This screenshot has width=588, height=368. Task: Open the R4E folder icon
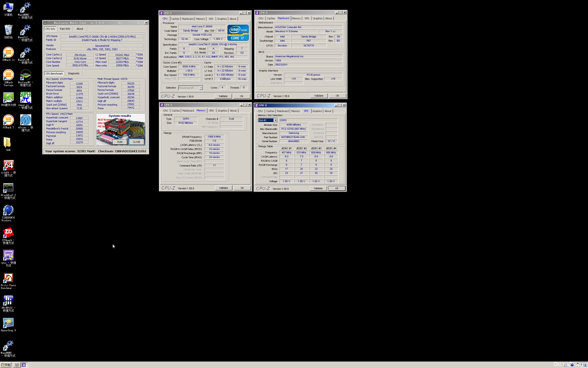pyautogui.click(x=8, y=144)
